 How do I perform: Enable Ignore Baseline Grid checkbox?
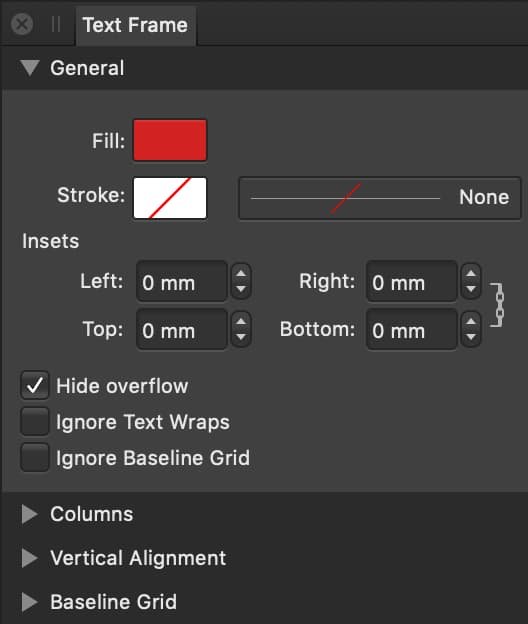tap(35, 457)
